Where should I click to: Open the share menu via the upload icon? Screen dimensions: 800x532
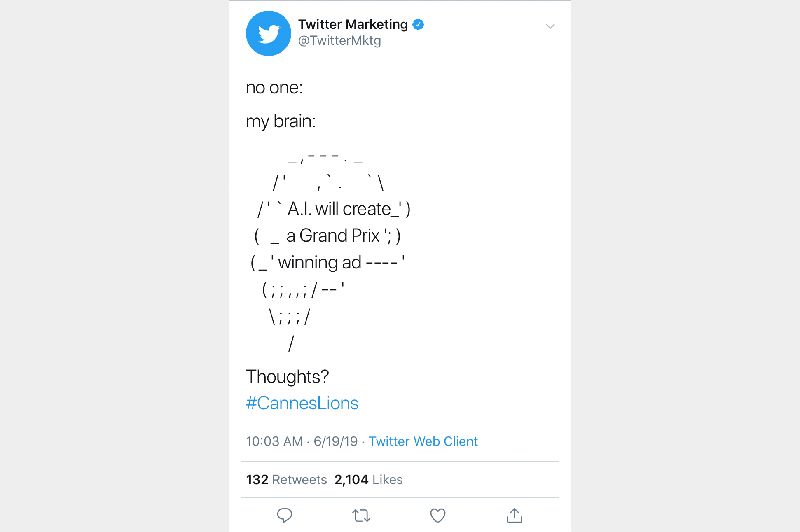[514, 515]
